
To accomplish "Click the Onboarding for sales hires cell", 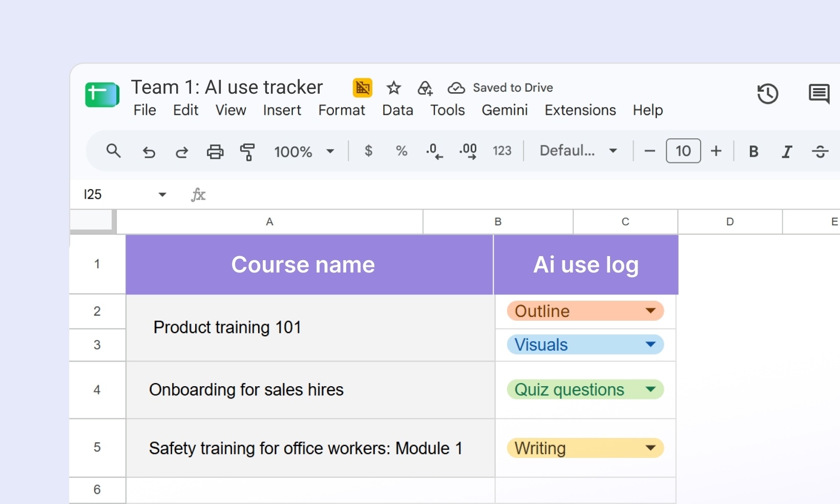I will [x=310, y=390].
